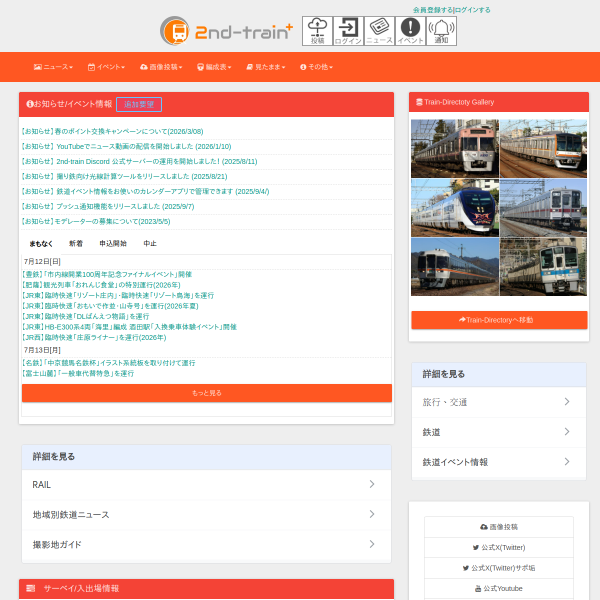
Task: Expand the RAIL row chevron
Action: (372, 484)
